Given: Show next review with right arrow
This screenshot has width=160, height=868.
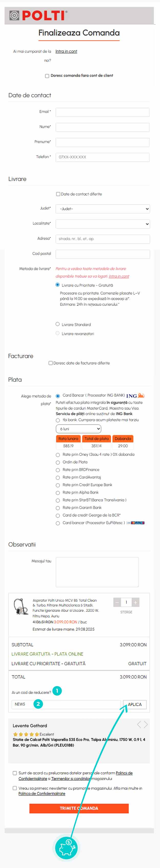Looking at the screenshot, I should [x=146, y=724].
